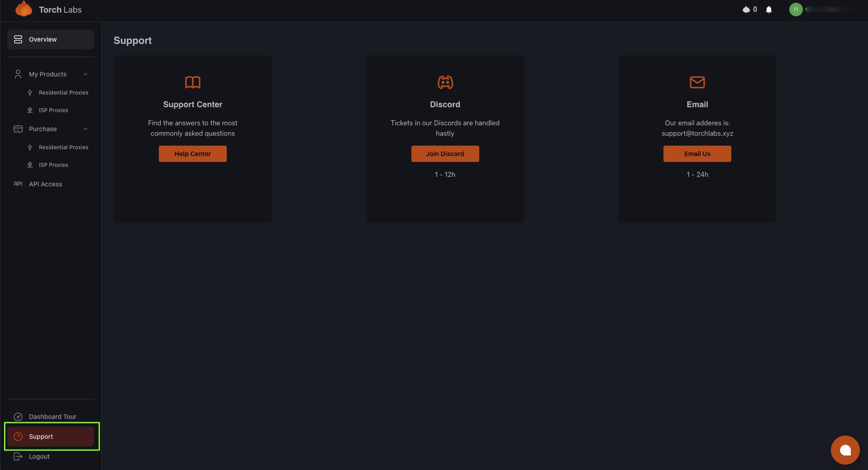Click the Support Center book icon

192,82
